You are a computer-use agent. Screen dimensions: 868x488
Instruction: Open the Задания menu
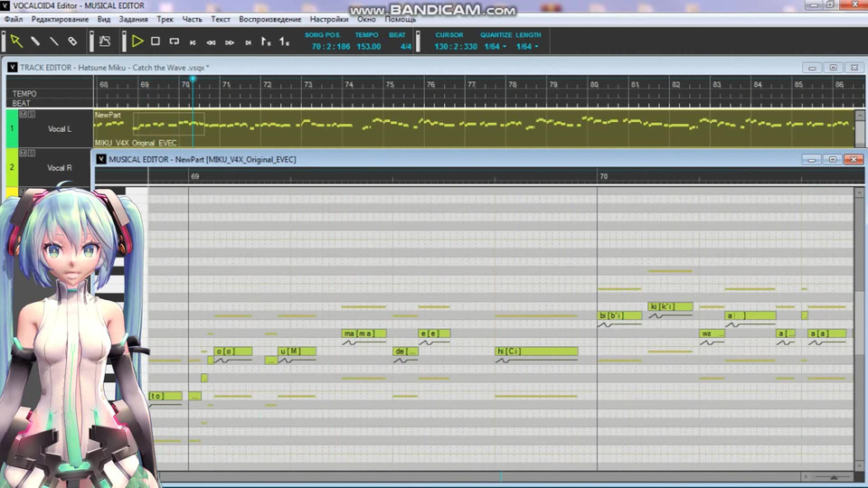134,19
